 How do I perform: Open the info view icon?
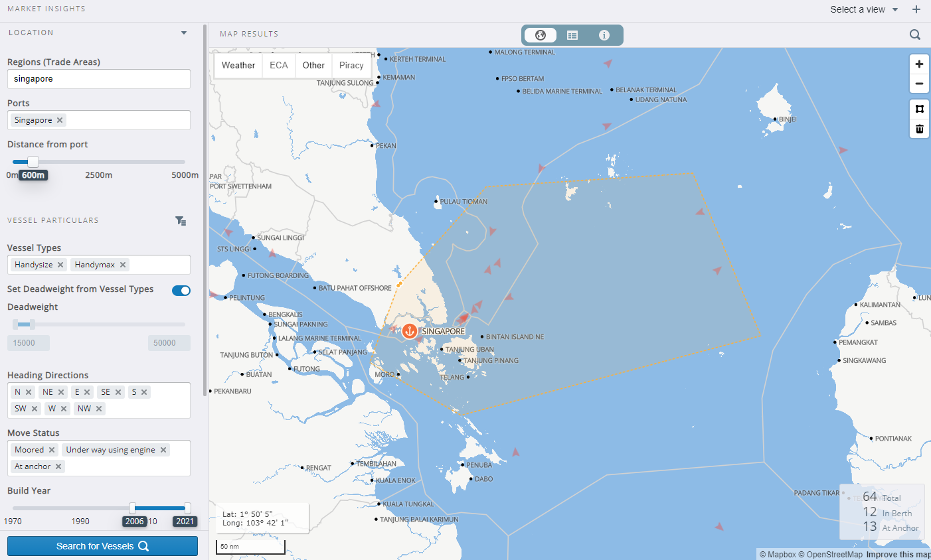tap(604, 35)
